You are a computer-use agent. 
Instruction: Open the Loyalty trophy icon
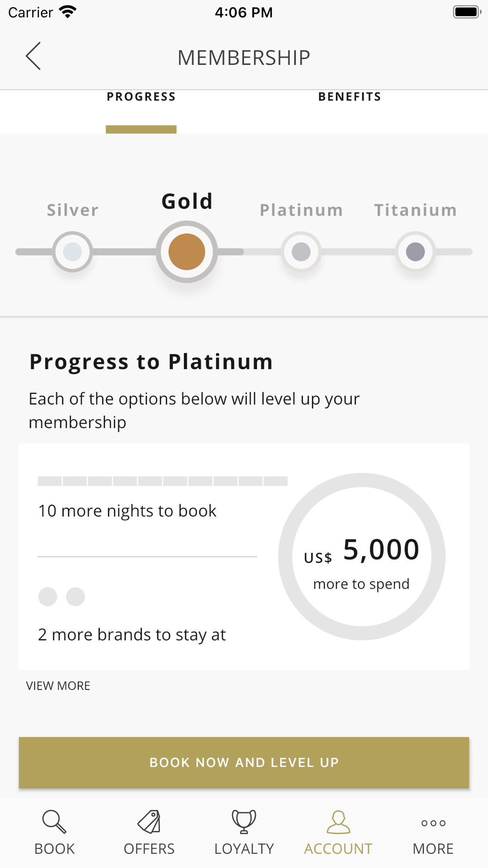(244, 822)
